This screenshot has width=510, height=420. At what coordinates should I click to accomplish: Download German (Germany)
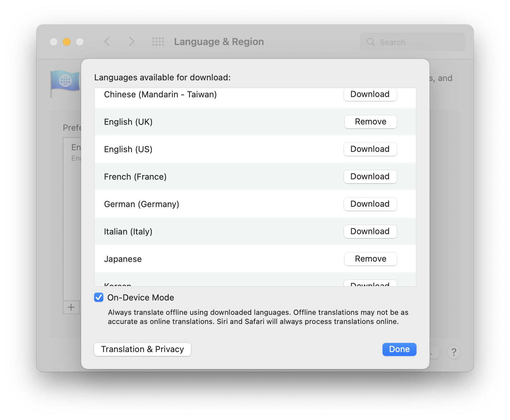(370, 204)
